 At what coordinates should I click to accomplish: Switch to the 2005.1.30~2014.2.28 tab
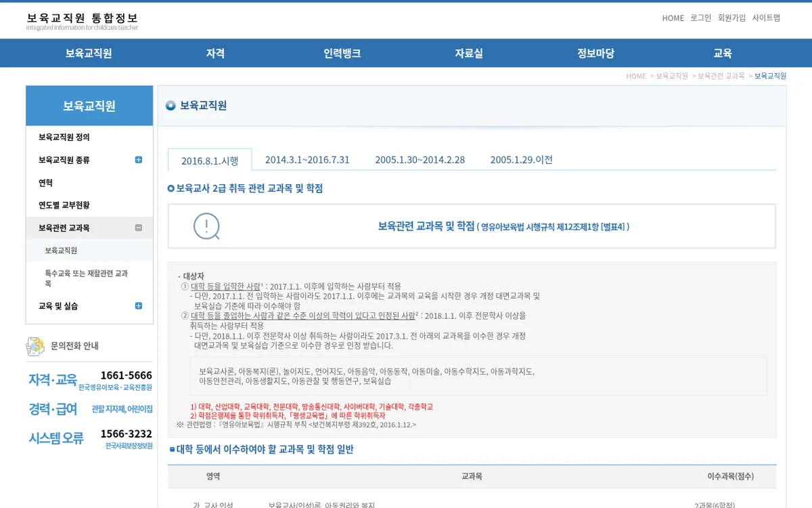[420, 160]
